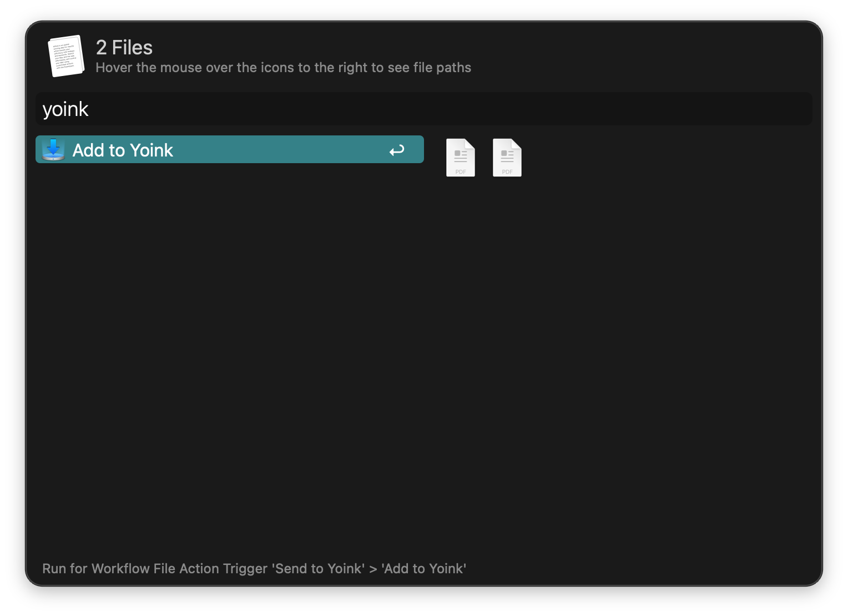Click the rightmost PDF document thumbnail
The height and width of the screenshot is (616, 848).
[507, 157]
